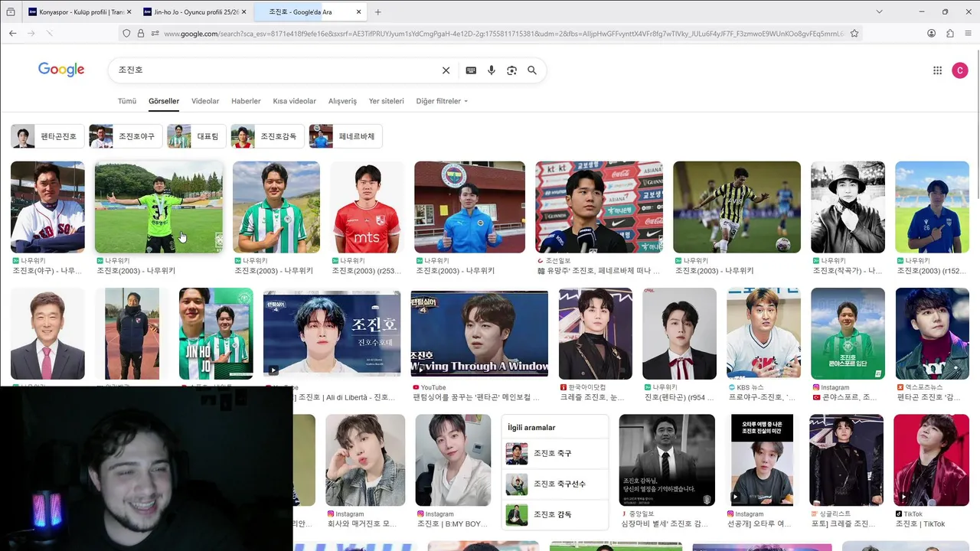Select the Tümü search tab
This screenshot has height=551, width=980.
[x=127, y=101]
